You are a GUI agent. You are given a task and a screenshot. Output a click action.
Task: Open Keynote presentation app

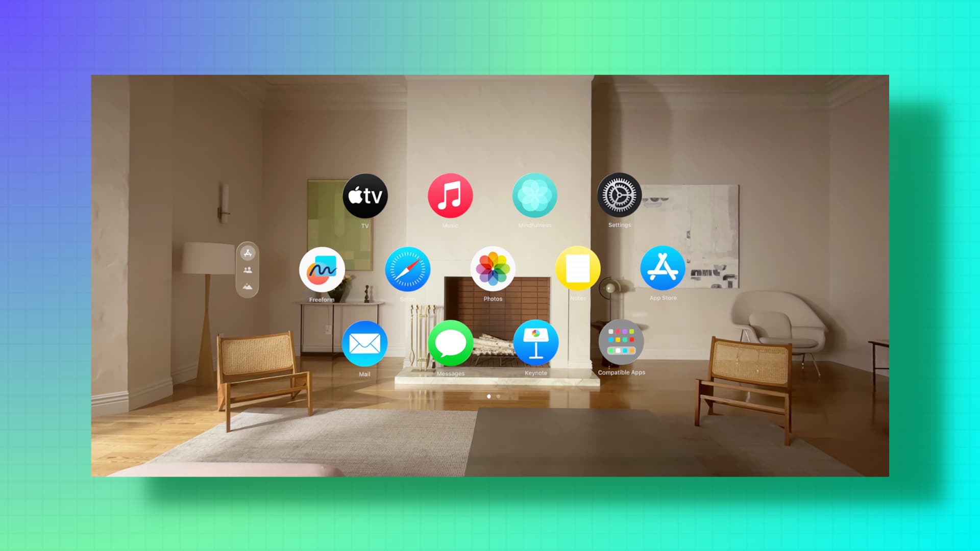pos(536,344)
